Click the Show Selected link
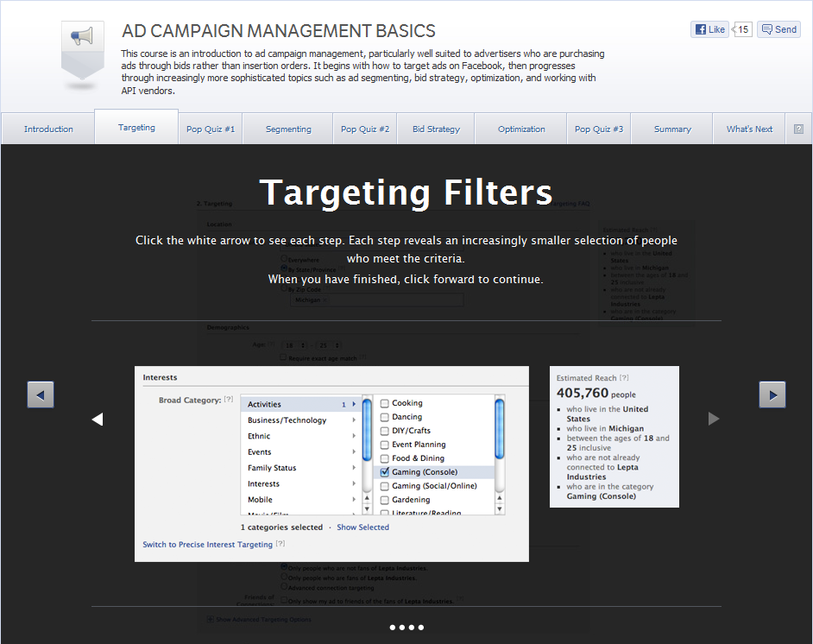The height and width of the screenshot is (644, 813). (363, 527)
